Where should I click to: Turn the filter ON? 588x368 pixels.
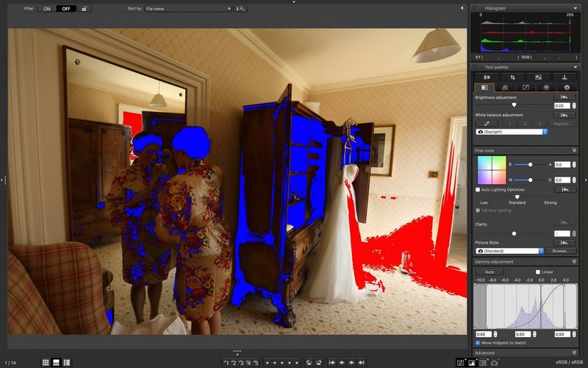(48, 9)
